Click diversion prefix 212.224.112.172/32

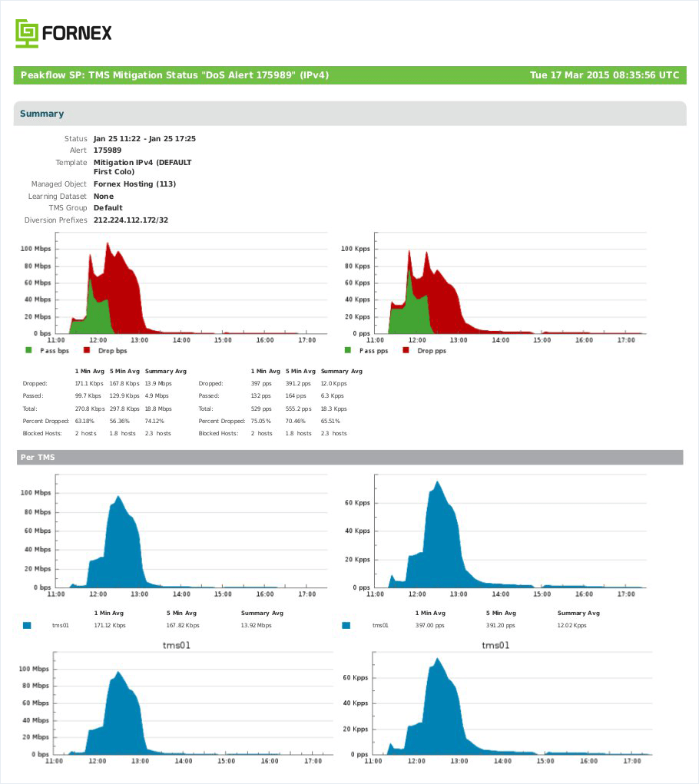coord(131,220)
